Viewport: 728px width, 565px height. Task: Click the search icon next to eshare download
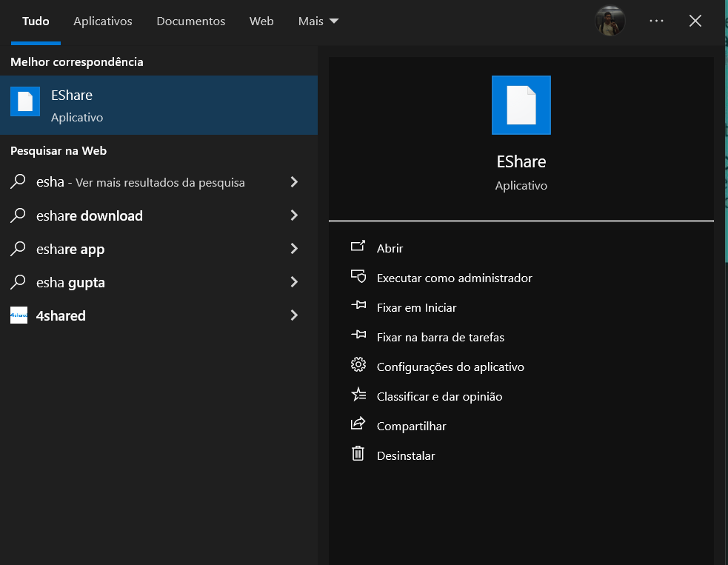point(18,215)
